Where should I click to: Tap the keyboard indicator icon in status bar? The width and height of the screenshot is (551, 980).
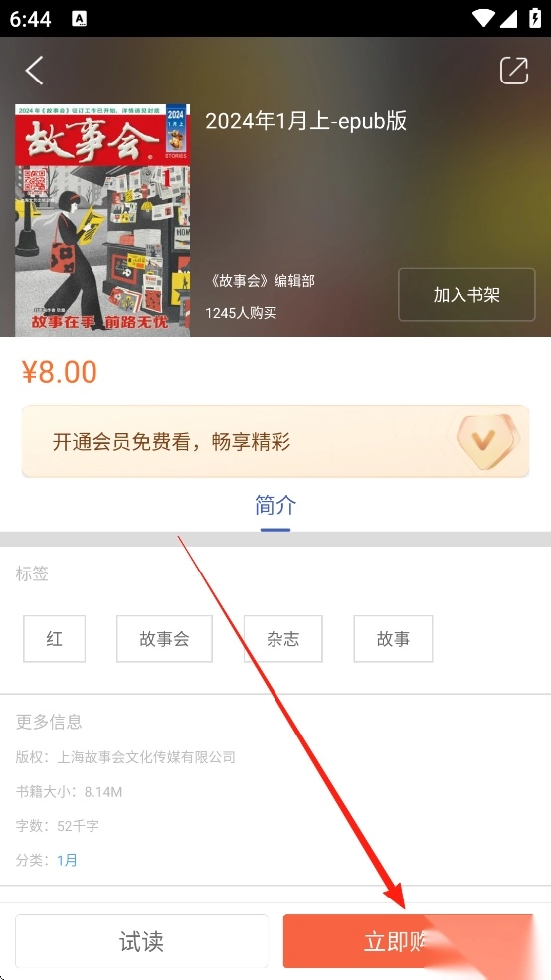pos(79,19)
